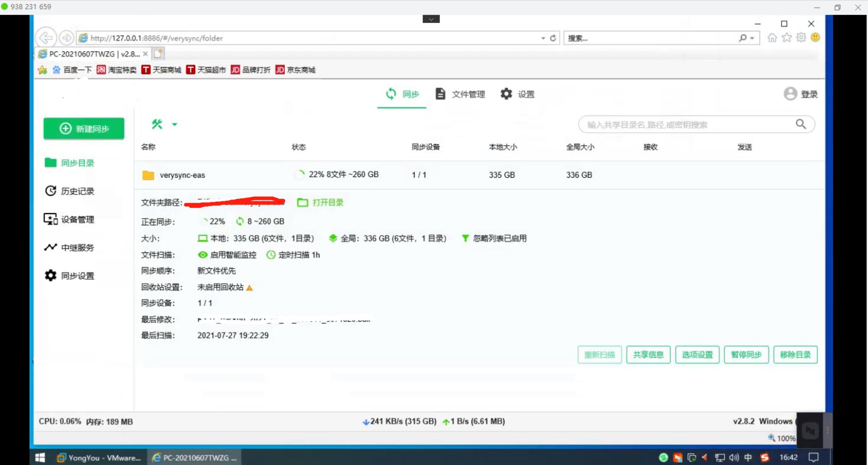
Task: Click the 登录 account icon
Action: (790, 94)
